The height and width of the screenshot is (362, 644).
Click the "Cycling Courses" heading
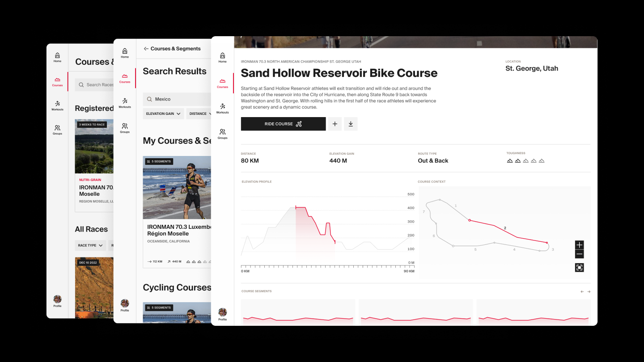coord(177,287)
